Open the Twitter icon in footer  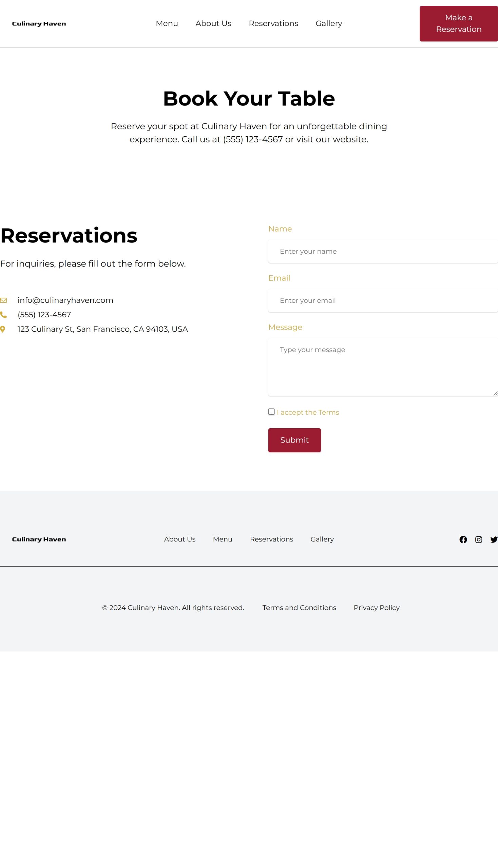tap(494, 539)
